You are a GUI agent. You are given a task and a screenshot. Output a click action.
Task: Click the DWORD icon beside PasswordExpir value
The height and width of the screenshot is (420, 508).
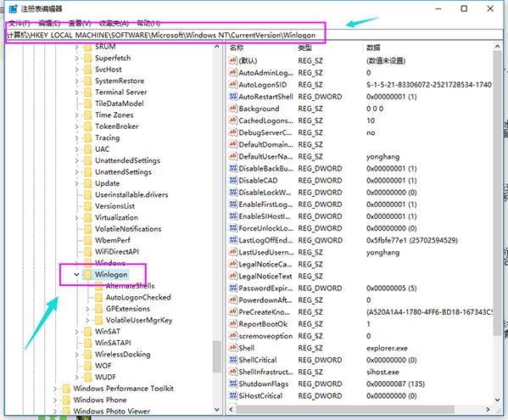232,288
